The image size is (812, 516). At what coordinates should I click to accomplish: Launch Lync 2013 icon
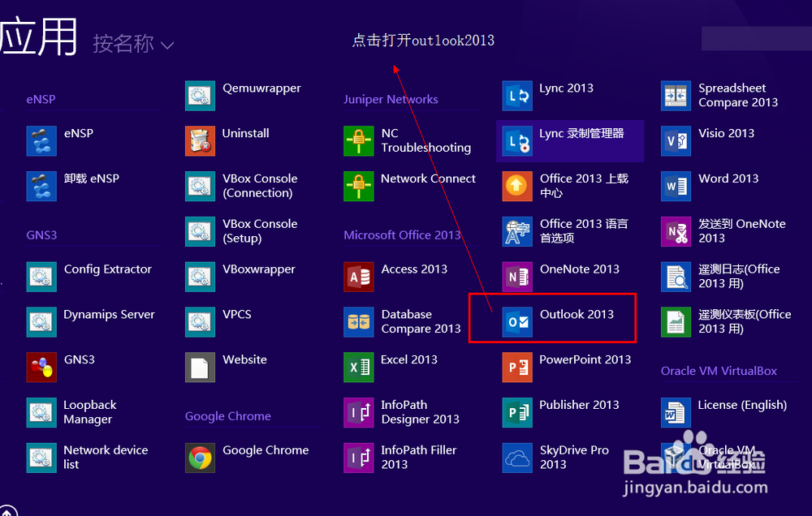point(517,96)
